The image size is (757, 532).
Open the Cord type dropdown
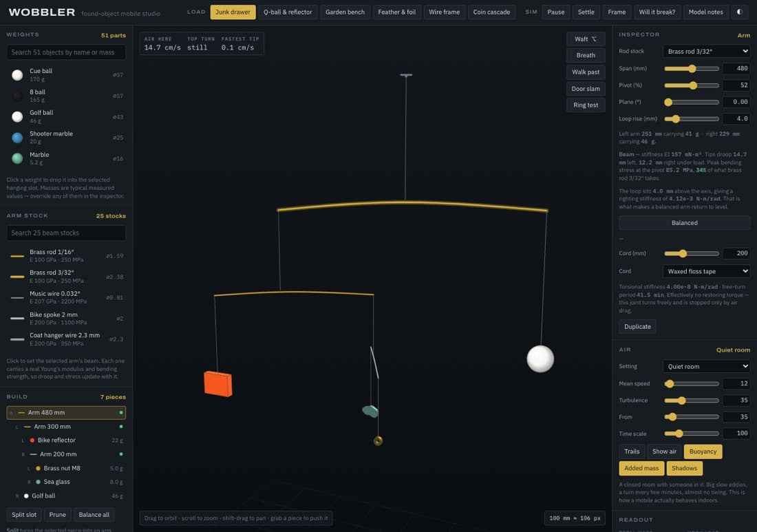click(707, 271)
